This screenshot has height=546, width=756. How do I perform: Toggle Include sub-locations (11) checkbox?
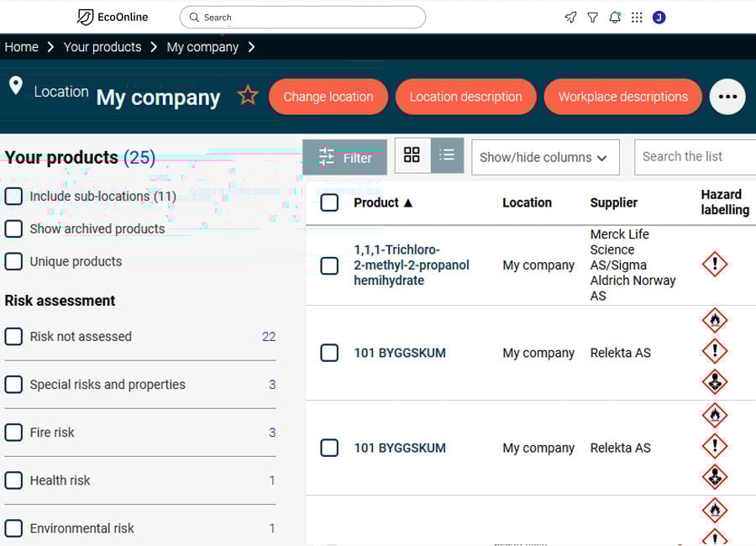[x=13, y=197]
